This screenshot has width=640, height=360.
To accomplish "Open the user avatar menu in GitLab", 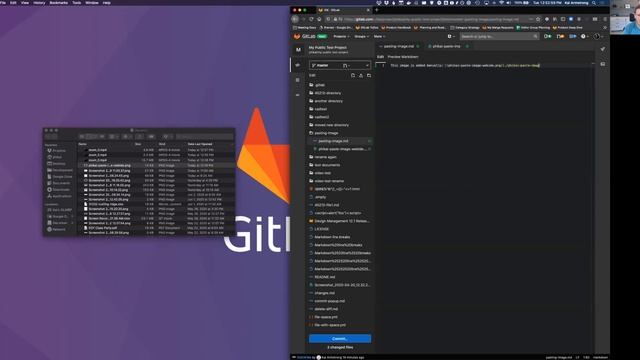I will tap(598, 36).
